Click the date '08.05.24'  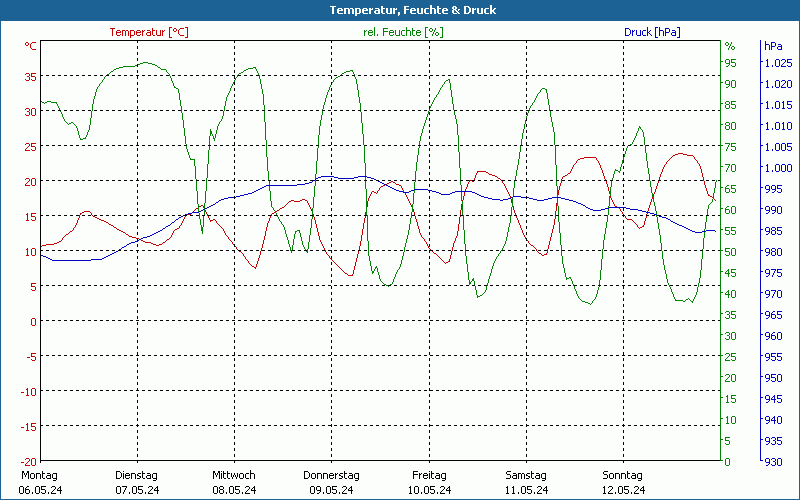tap(234, 490)
